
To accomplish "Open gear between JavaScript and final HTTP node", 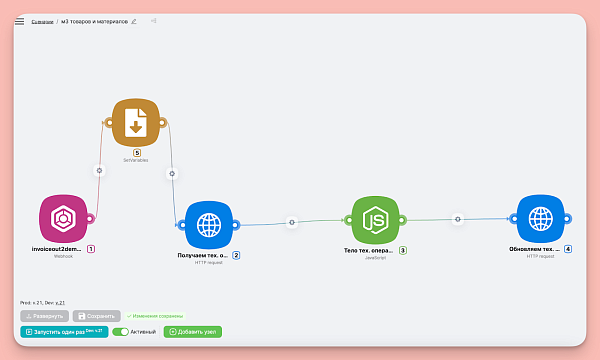I will [458, 219].
